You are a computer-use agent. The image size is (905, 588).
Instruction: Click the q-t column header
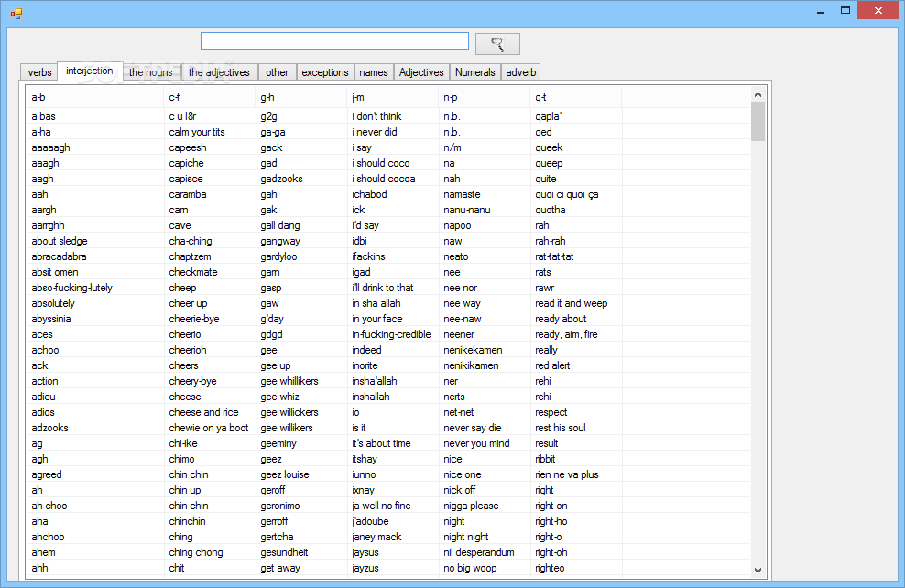[x=575, y=97]
